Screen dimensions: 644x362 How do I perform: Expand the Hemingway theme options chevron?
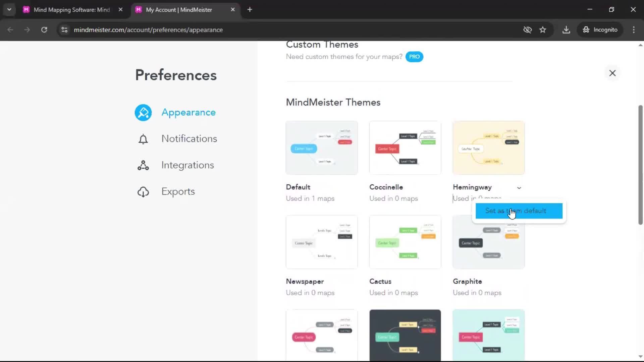pyautogui.click(x=519, y=188)
